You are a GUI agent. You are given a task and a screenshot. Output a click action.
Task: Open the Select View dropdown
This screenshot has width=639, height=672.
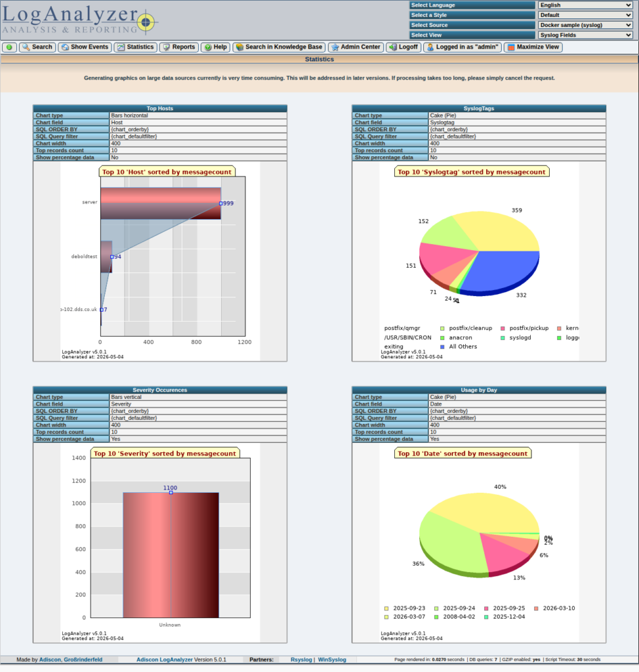click(585, 35)
